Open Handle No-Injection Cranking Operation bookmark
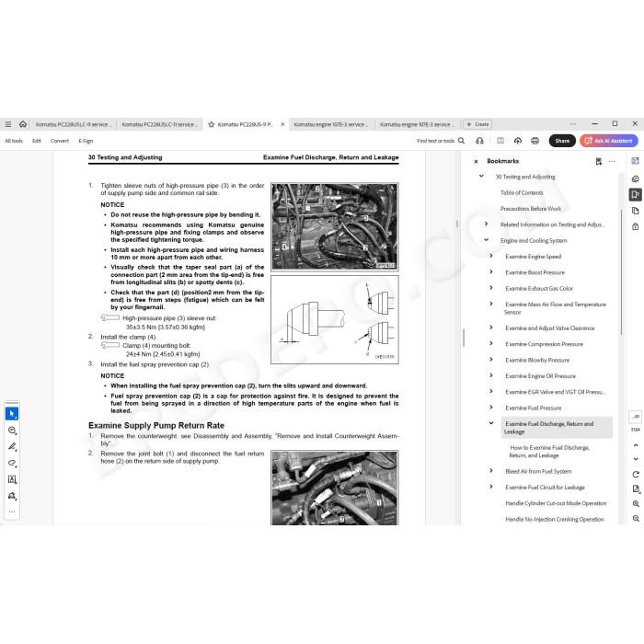 coord(555,519)
